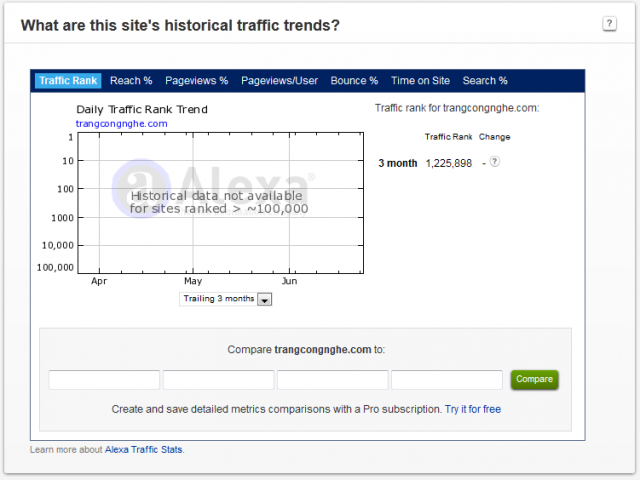Follow the Alexa Traffic Stats link
The image size is (640, 480).
(143, 450)
